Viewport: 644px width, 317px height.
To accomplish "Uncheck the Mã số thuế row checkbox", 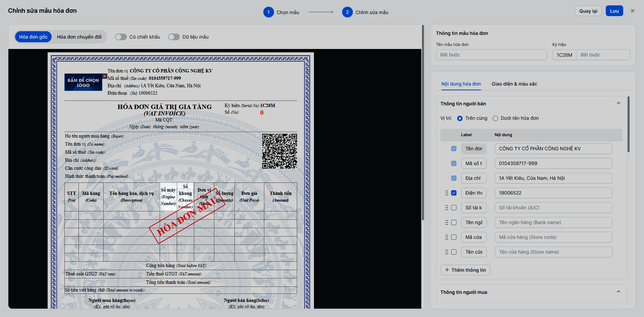I will pyautogui.click(x=454, y=163).
